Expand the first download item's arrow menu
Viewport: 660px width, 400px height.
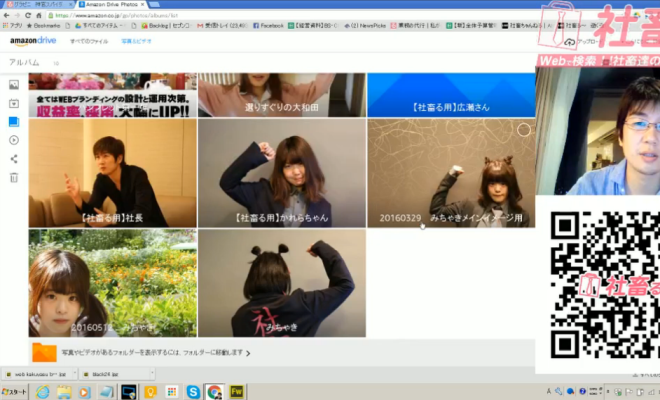(x=74, y=373)
